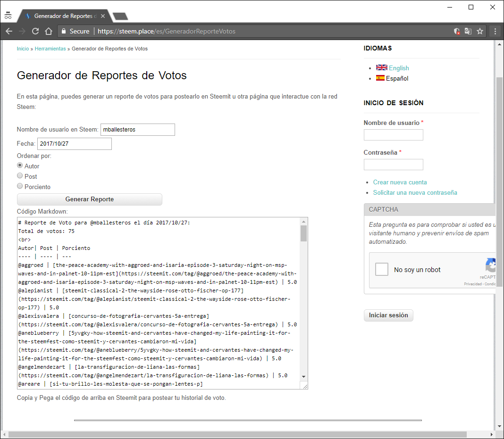
Task: Switch language to English
Action: [399, 68]
